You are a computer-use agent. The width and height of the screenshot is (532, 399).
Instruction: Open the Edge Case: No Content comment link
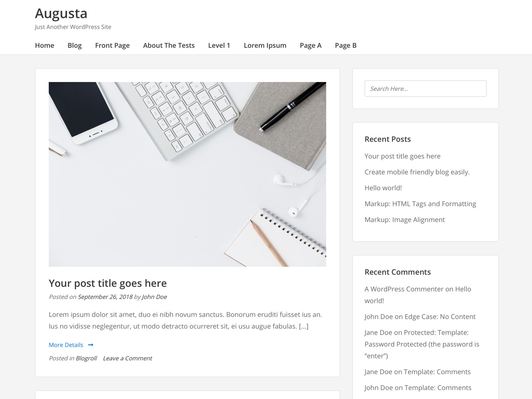coord(440,316)
